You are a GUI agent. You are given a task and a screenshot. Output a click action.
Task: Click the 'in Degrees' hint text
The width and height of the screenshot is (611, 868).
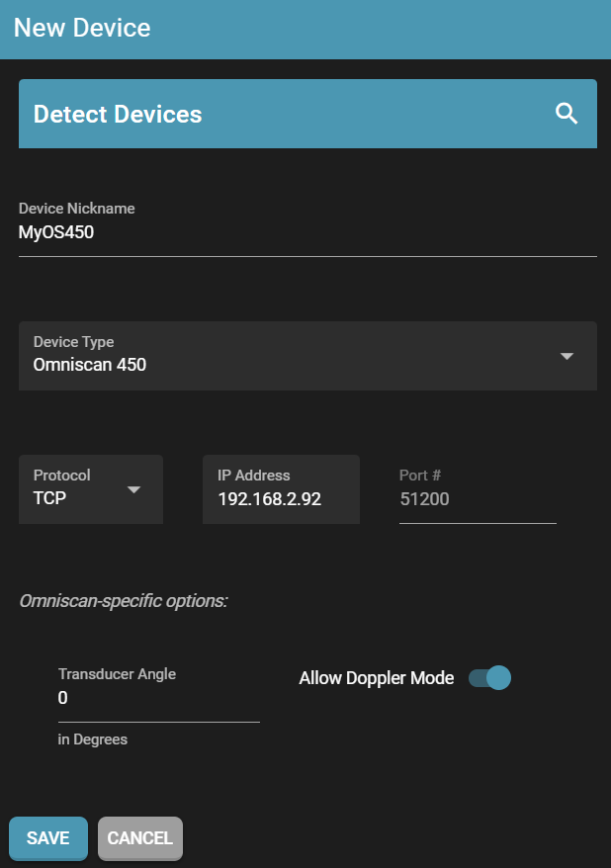[x=93, y=739]
